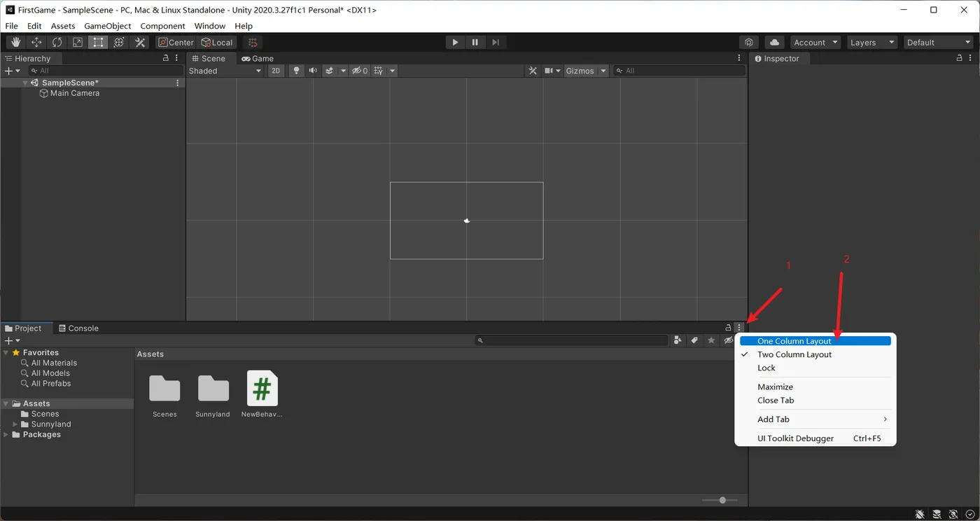
Task: Click the auto-generate lighting status icon
Action: [953, 515]
